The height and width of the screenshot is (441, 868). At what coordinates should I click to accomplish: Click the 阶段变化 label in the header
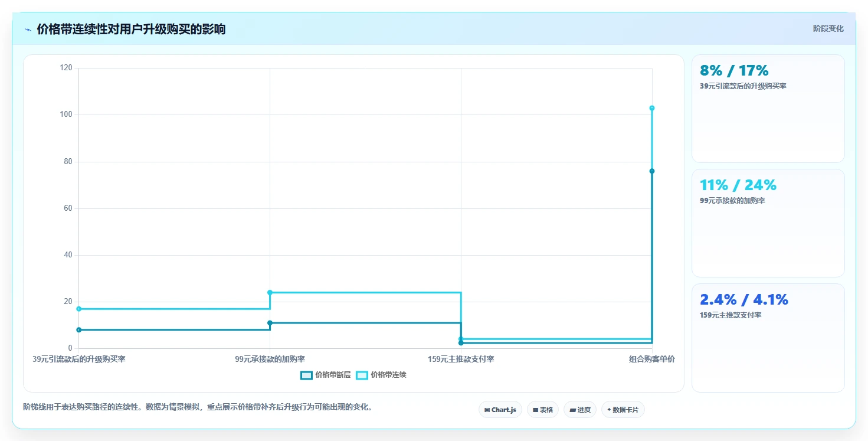click(x=828, y=28)
